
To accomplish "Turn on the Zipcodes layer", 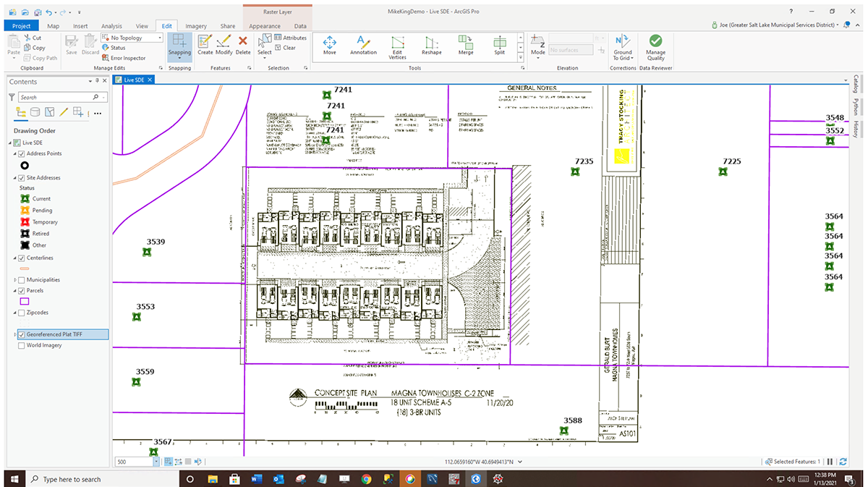I will pos(21,313).
